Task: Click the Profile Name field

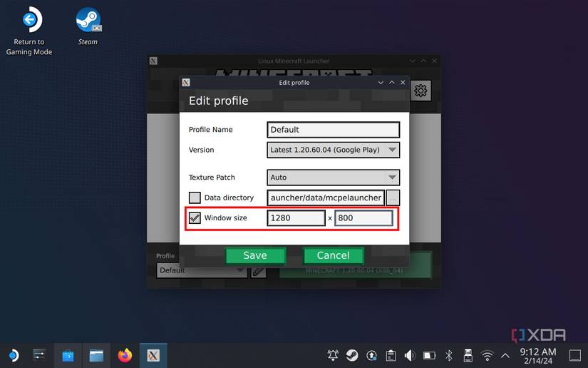Action: [334, 130]
